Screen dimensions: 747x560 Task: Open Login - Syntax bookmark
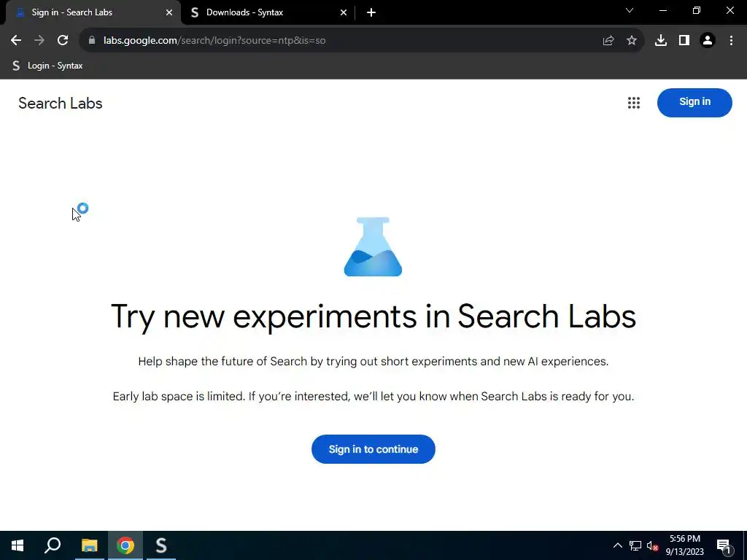point(47,66)
